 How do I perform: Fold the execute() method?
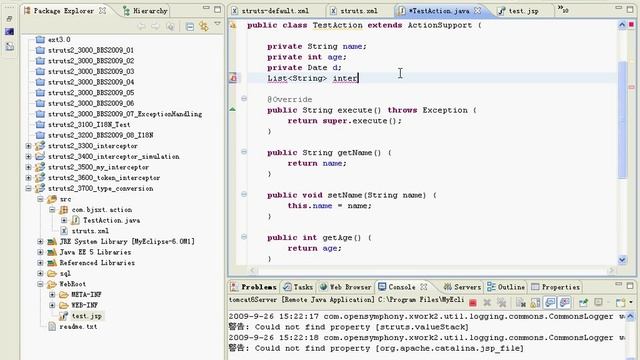point(244,98)
